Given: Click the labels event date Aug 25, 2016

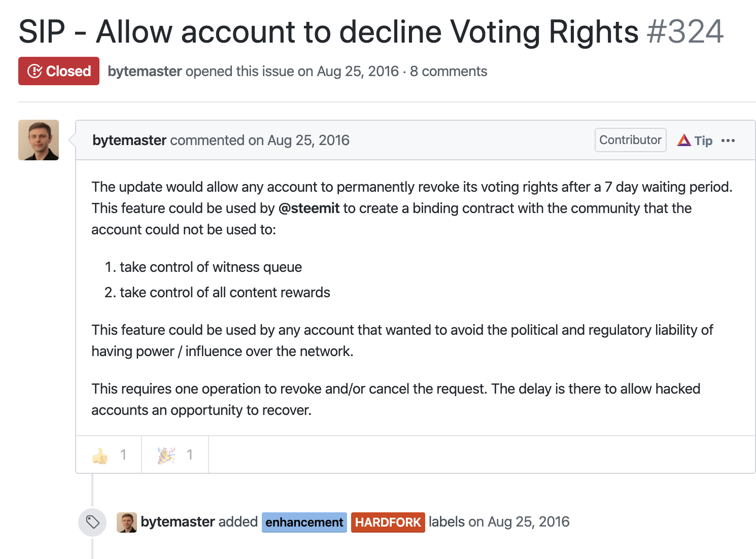Looking at the screenshot, I should click(x=528, y=522).
